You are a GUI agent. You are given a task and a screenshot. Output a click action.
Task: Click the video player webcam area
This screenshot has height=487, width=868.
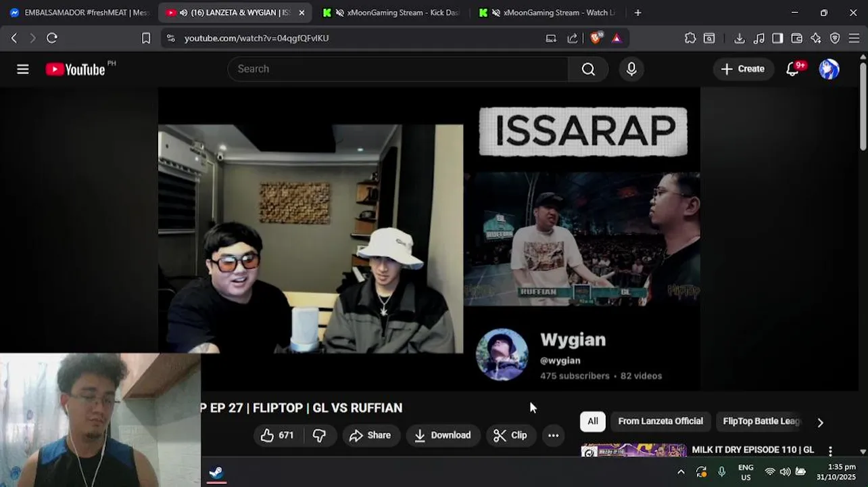310,239
